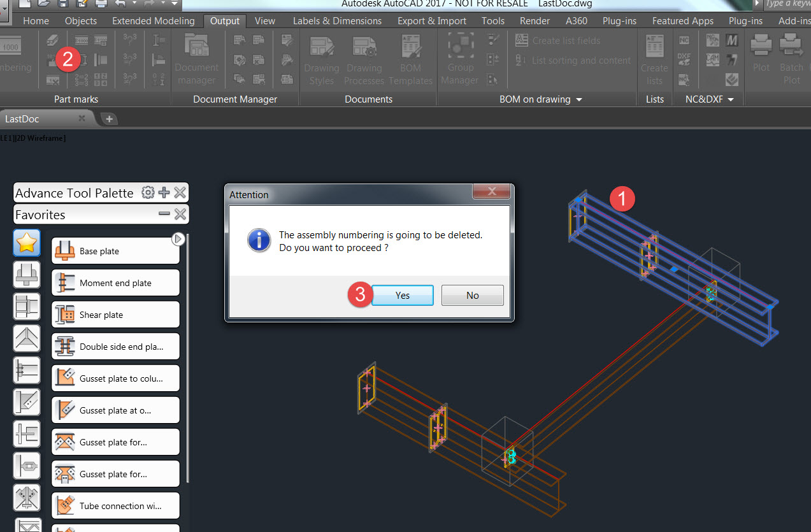Select Moment end plate connection
Viewport: 811px width, 532px height.
coord(115,283)
